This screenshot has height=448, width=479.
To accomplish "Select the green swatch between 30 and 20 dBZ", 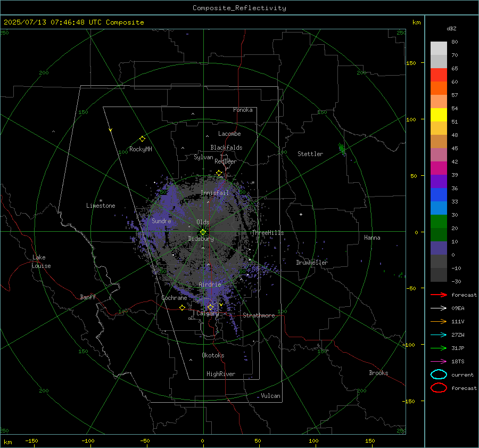I will point(439,221).
